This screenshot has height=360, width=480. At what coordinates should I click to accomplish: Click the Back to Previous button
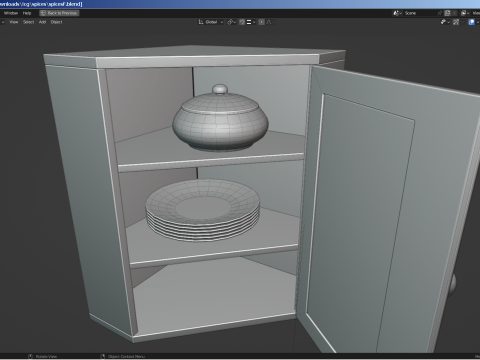click(x=59, y=13)
